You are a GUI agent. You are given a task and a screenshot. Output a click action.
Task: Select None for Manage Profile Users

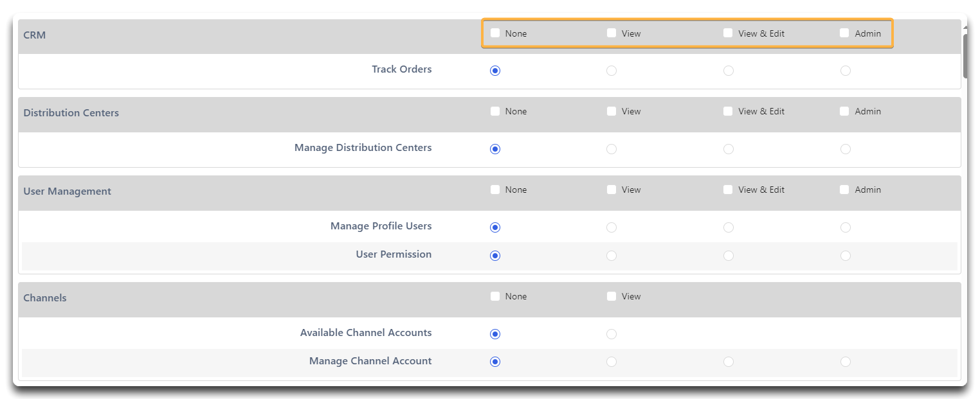tap(495, 227)
